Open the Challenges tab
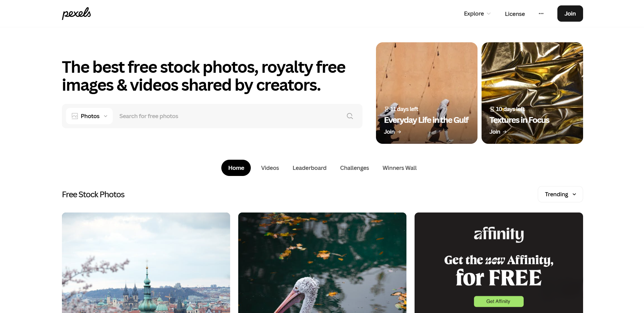644x313 pixels. [354, 168]
